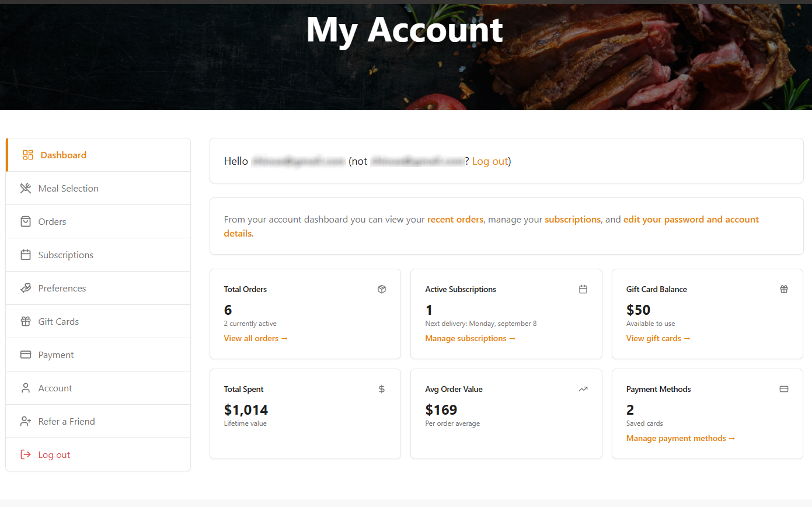Viewport: 812px width, 507px height.
Task: Click the Preferences icon in sidebar
Action: 26,288
